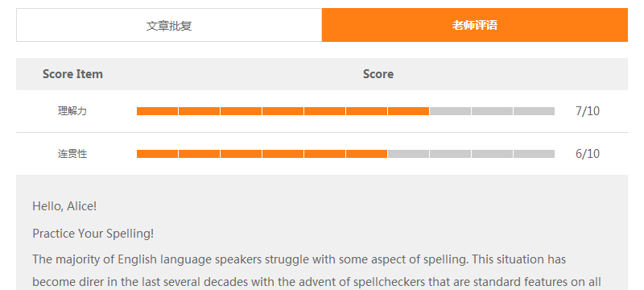Click the 连贯性 row label
This screenshot has height=290, width=644.
click(72, 154)
